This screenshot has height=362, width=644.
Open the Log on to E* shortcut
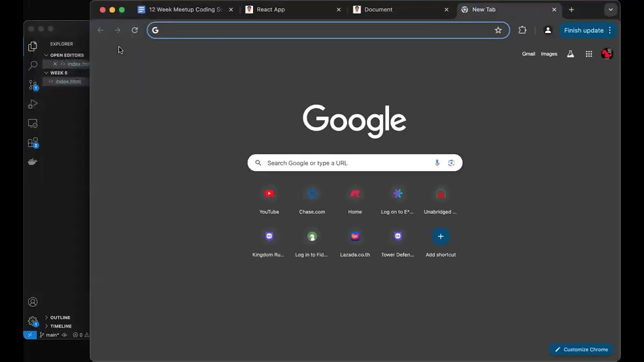[397, 200]
